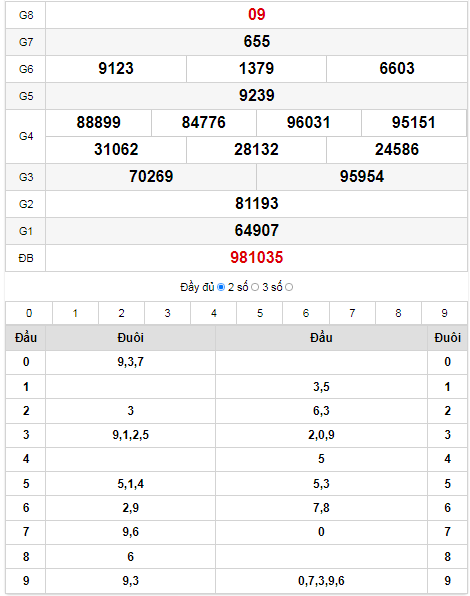Viewport: 470px width, 596px height.
Task: Select the "Đầy đủ" radio option
Action: 221,287
